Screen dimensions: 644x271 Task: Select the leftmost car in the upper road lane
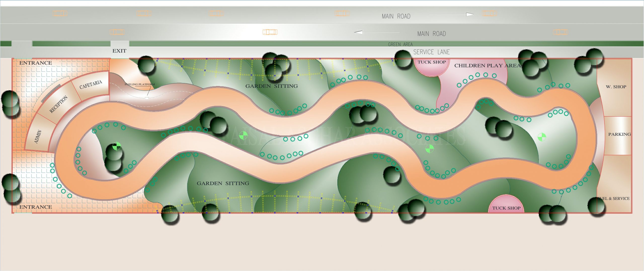click(60, 13)
